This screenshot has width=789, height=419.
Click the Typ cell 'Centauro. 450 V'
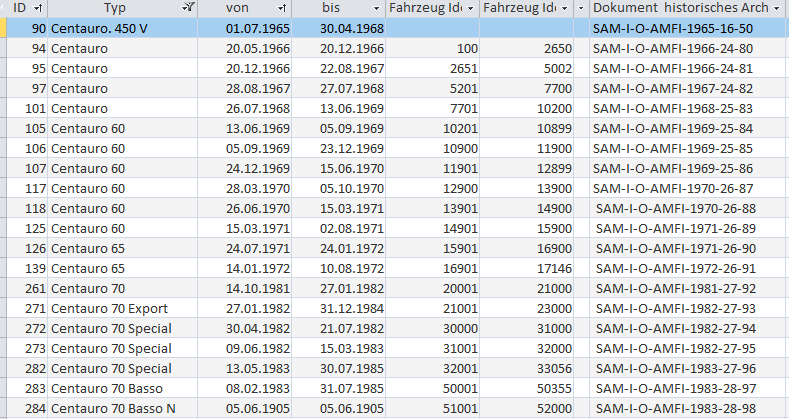(x=99, y=28)
